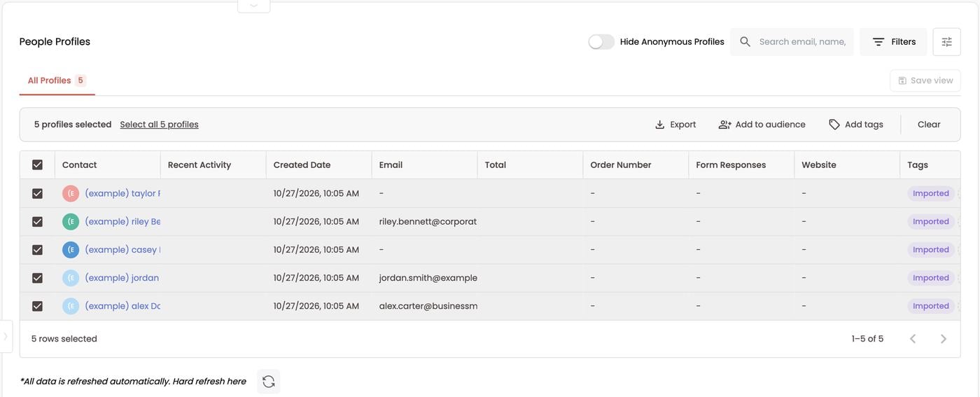Focus the search email, name field

click(x=802, y=42)
